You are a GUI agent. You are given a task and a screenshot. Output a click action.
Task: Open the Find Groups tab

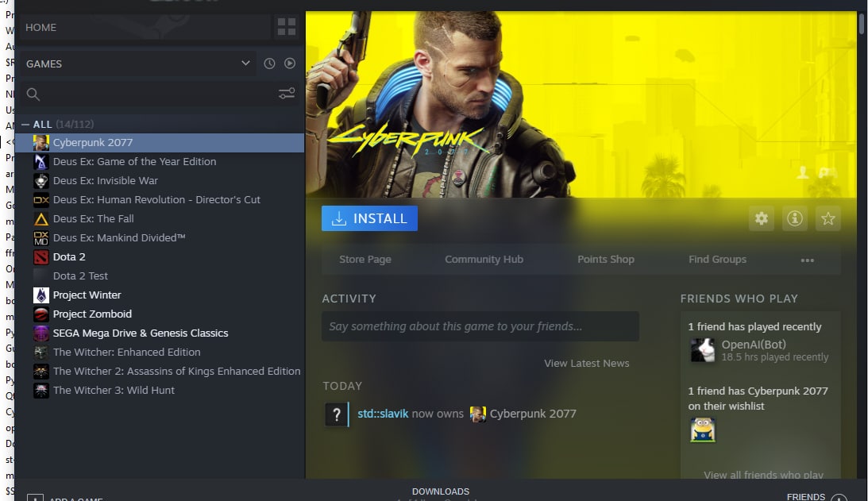[x=717, y=259]
